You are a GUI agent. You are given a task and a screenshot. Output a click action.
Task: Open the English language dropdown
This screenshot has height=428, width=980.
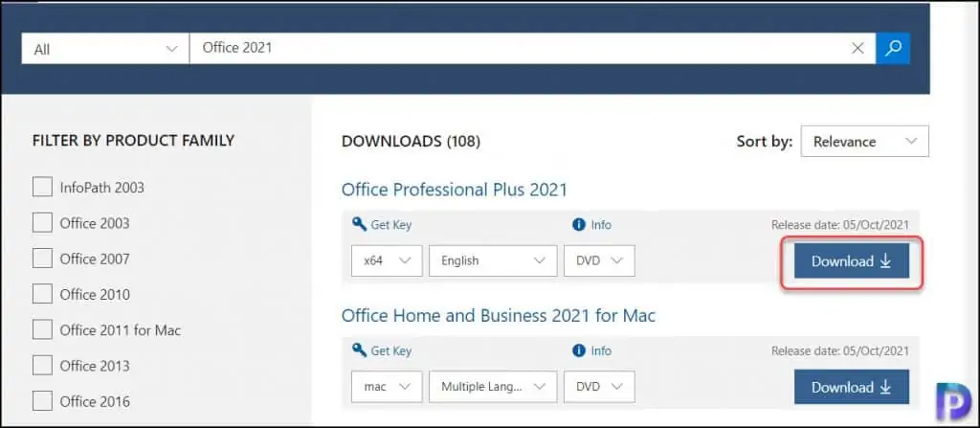pos(493,261)
